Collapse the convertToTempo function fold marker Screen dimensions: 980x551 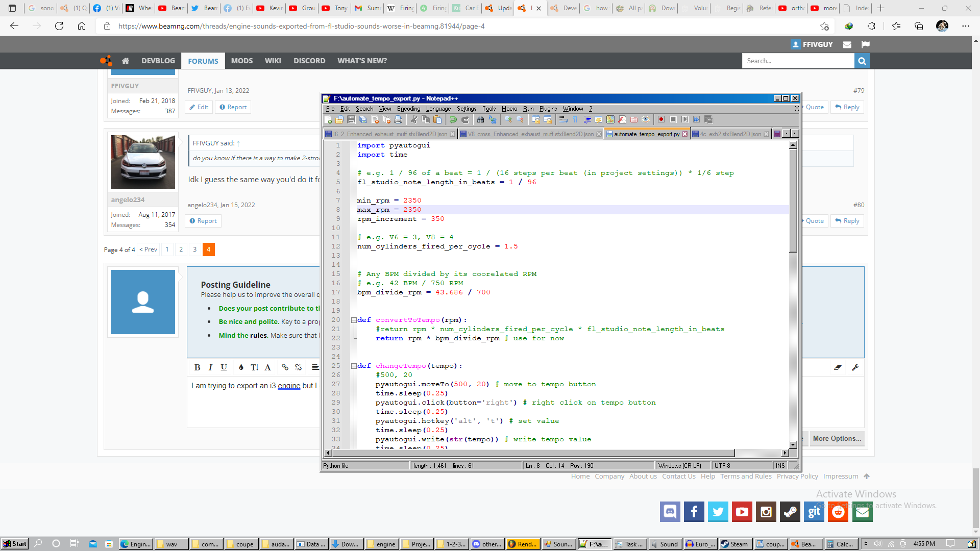(354, 320)
